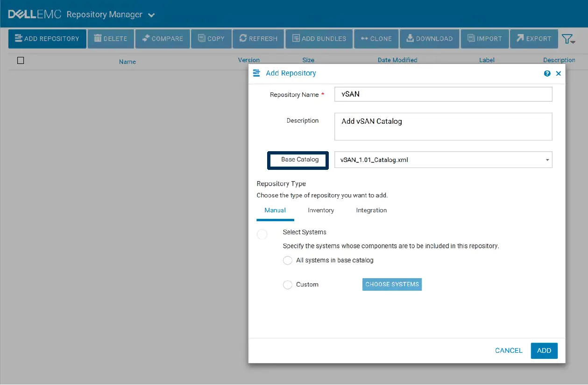Click the Import toolbar button
This screenshot has width=588, height=385.
(484, 39)
